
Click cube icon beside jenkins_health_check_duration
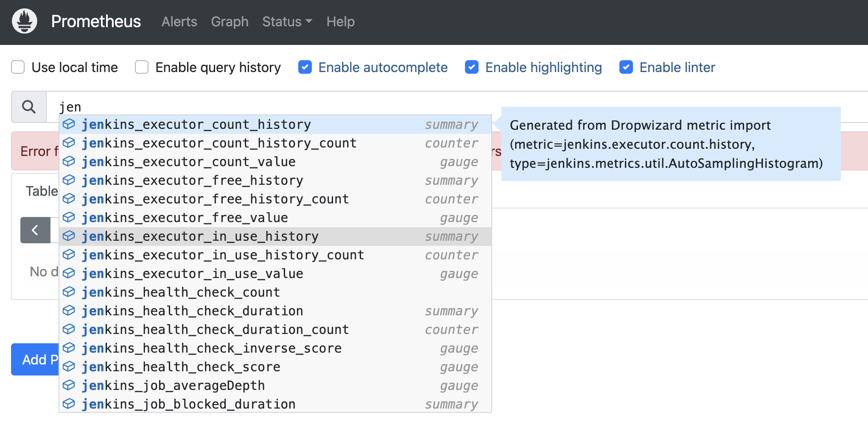[69, 311]
